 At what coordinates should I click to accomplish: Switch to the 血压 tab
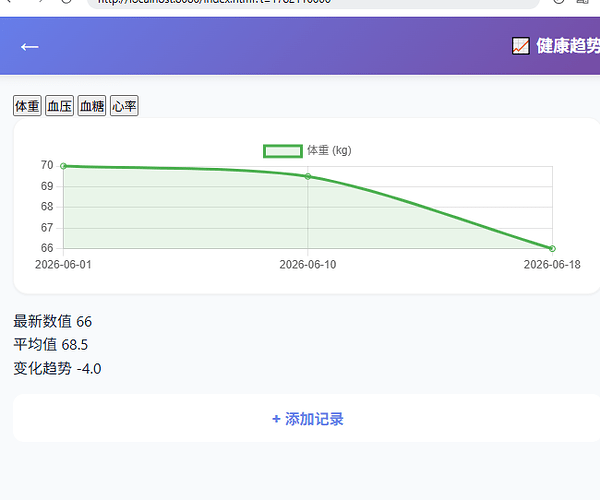59,106
